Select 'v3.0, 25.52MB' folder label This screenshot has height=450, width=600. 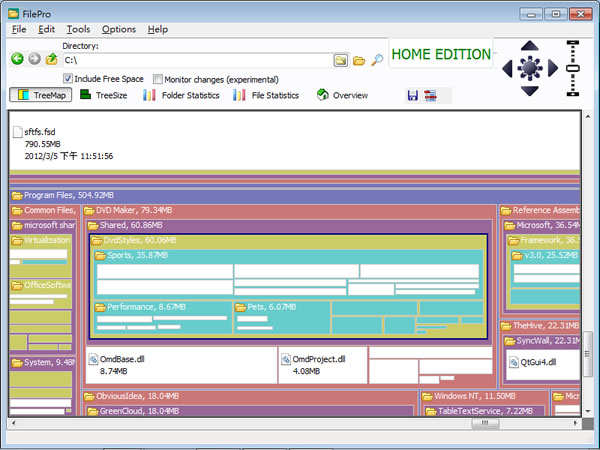tap(551, 256)
